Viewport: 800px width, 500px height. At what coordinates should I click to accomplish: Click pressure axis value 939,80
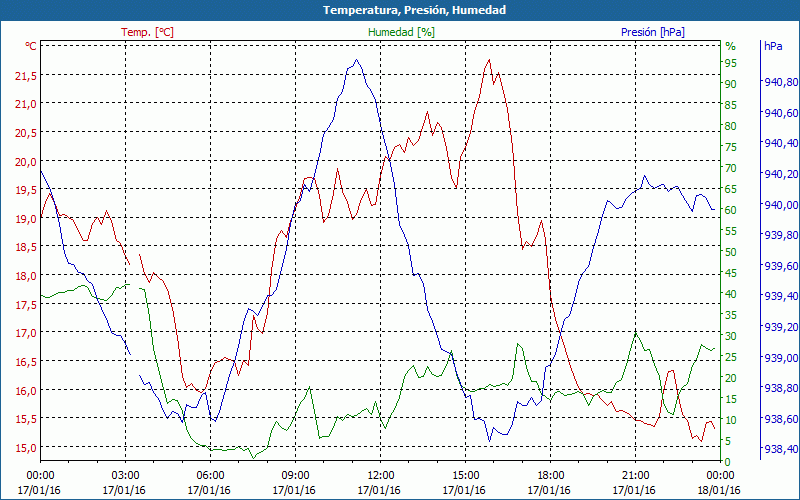click(782, 235)
